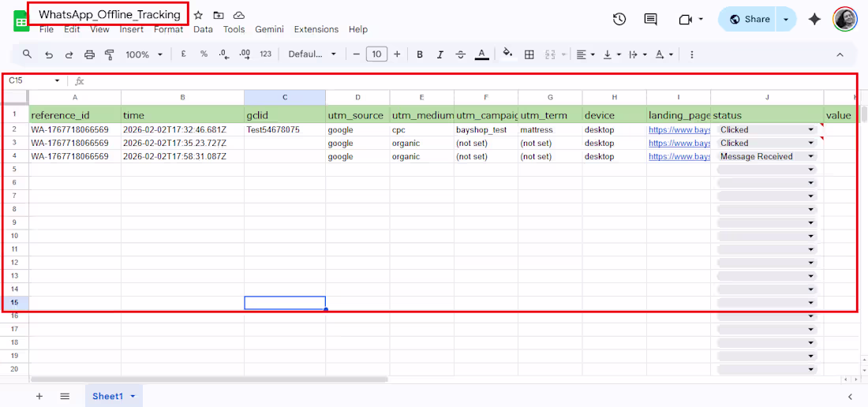Open the landing page link in row 4
Image resolution: width=868 pixels, height=407 pixels.
(x=679, y=156)
